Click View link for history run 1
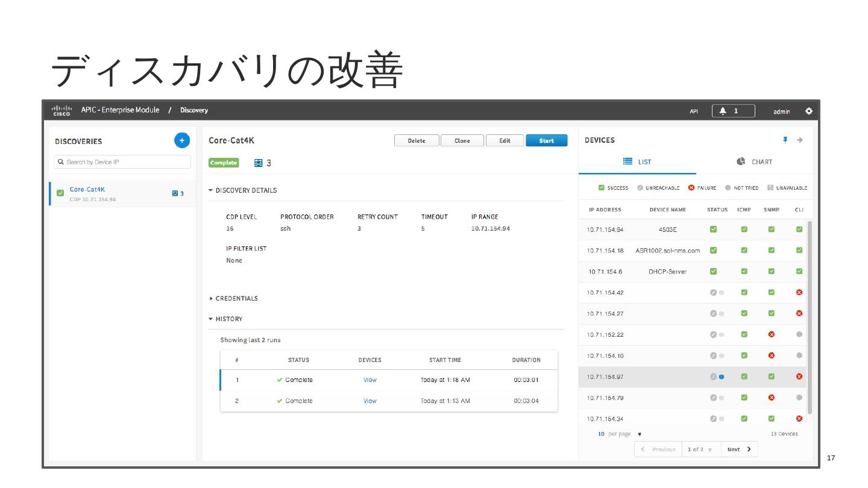The width and height of the screenshot is (868, 488). point(370,380)
